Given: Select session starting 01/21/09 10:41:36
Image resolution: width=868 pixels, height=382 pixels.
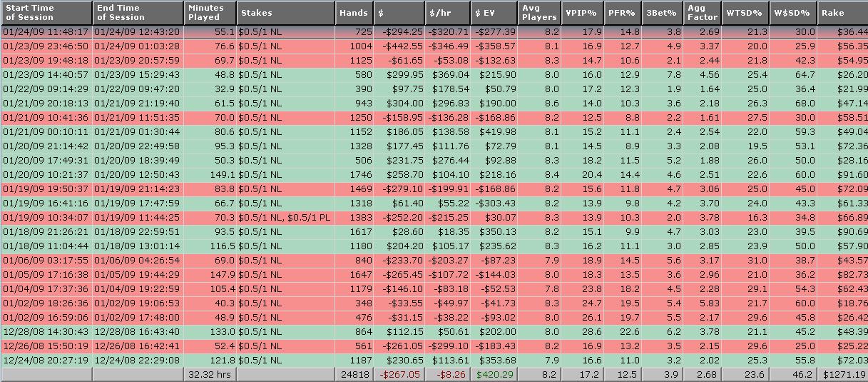Looking at the screenshot, I should coord(434,118).
